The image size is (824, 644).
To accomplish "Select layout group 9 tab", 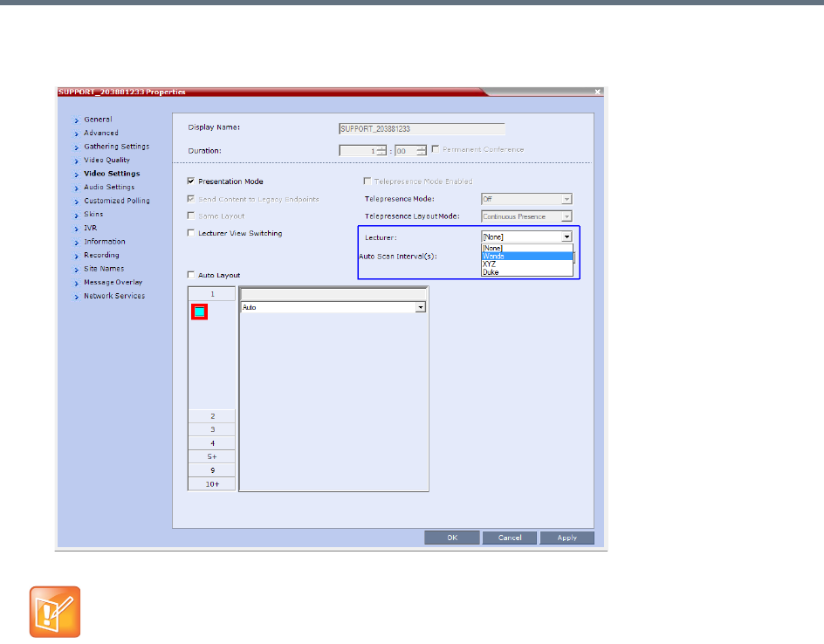I will point(212,470).
